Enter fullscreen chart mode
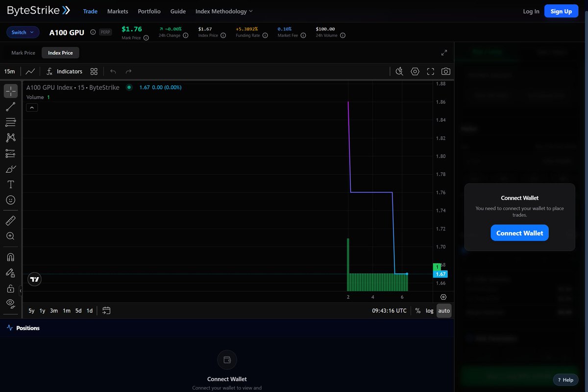 click(x=431, y=72)
